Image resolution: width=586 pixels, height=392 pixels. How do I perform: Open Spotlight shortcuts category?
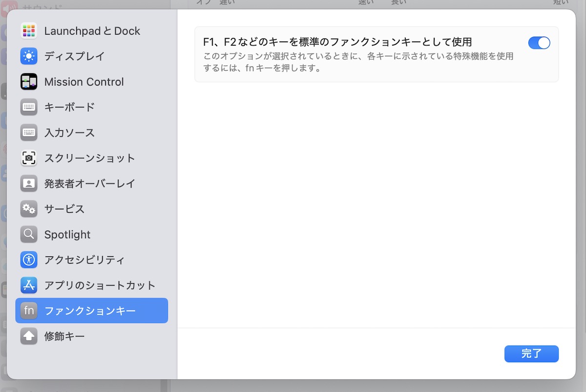click(67, 235)
